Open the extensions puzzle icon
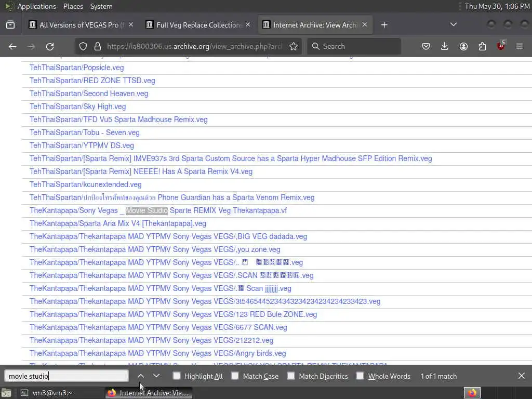532x399 pixels. 482,46
